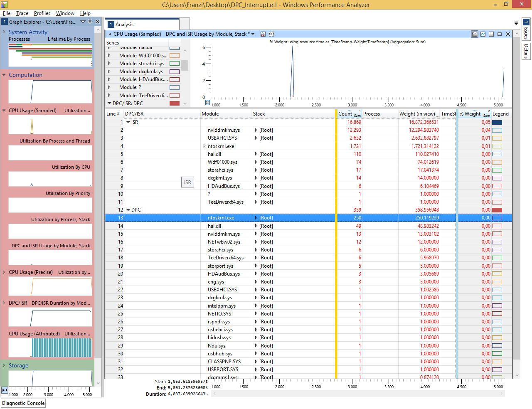Image resolution: width=532 pixels, height=409 pixels.
Task: Open the tab list dropdown at top right
Action: tap(516, 23)
